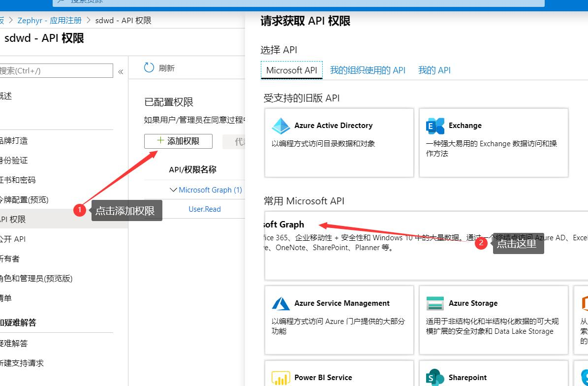Click the 已配置权限 heading
Image resolution: width=588 pixels, height=386 pixels.
pyautogui.click(x=169, y=102)
